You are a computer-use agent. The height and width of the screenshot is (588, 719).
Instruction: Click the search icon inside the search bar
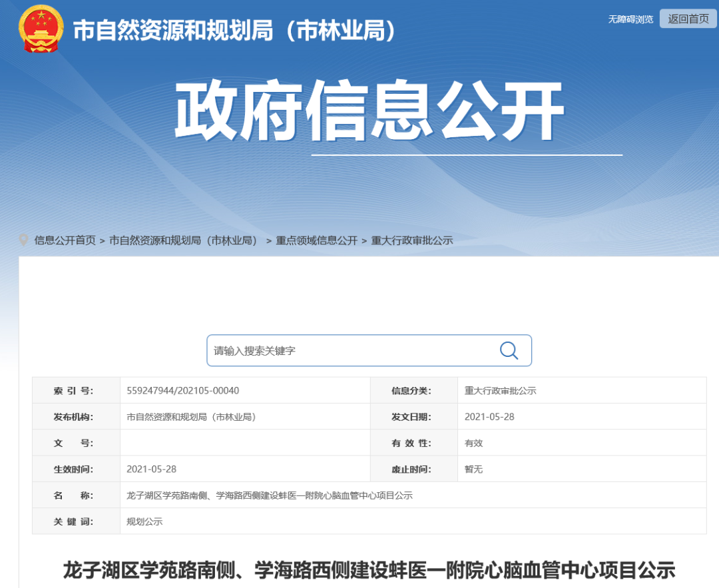click(x=509, y=350)
